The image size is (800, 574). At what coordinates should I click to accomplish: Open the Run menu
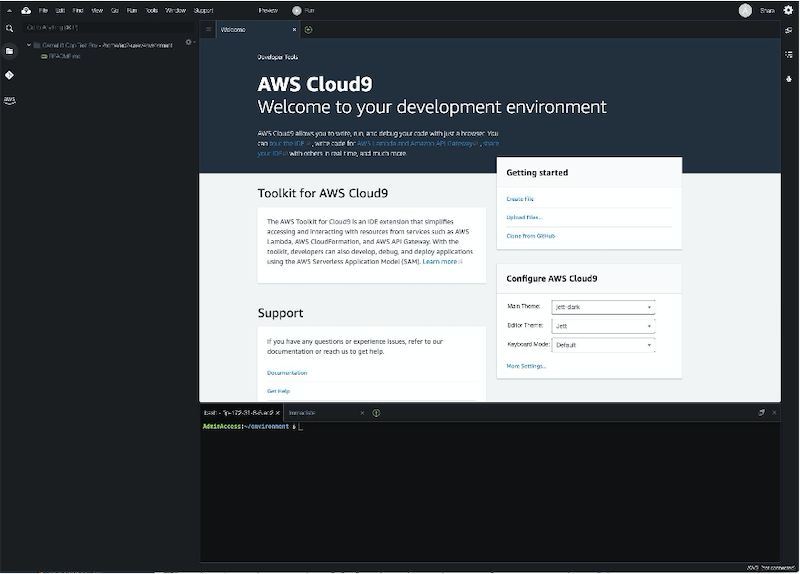[x=132, y=10]
